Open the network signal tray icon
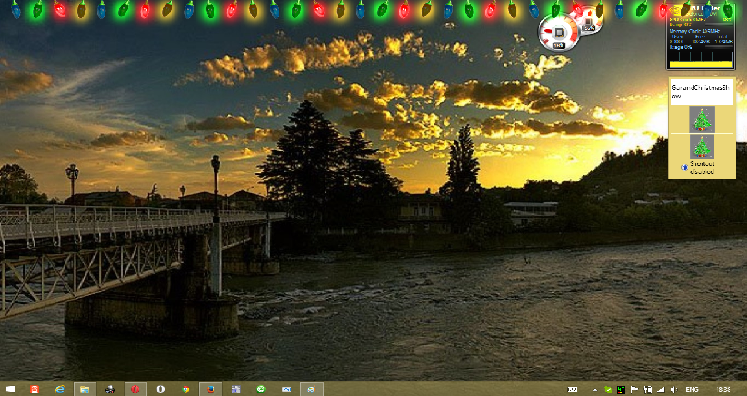Image resolution: width=747 pixels, height=396 pixels. [x=660, y=389]
